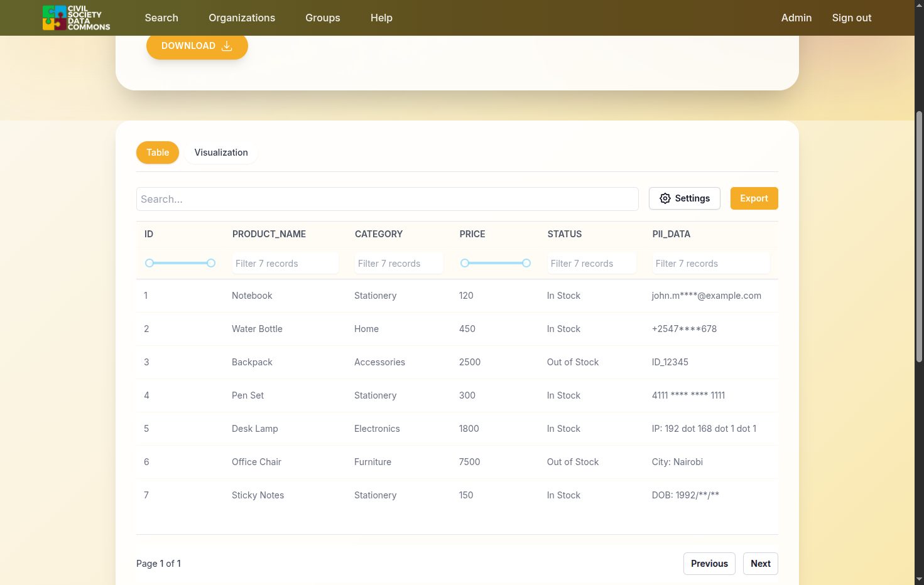
Task: Click the ID range slider left handle
Action: [x=149, y=263]
